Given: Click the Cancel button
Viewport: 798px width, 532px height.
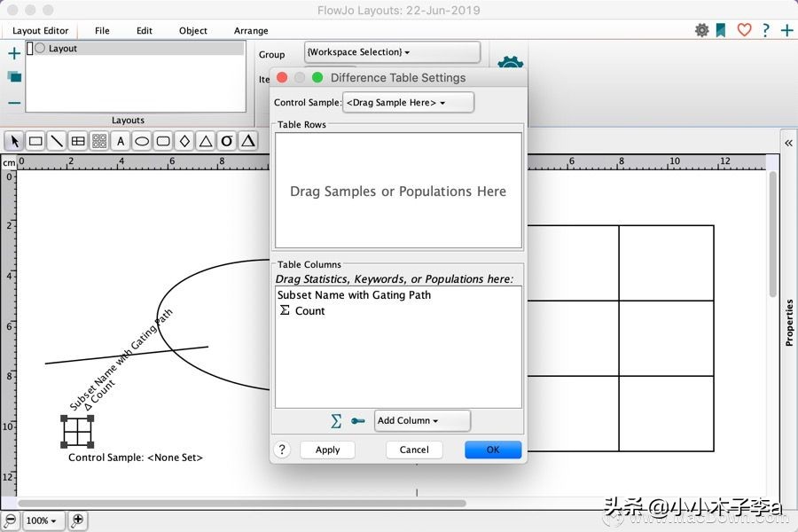Looking at the screenshot, I should [x=414, y=450].
